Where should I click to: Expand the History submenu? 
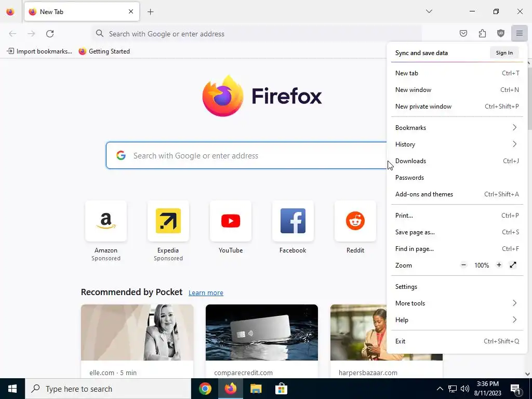coord(457,144)
